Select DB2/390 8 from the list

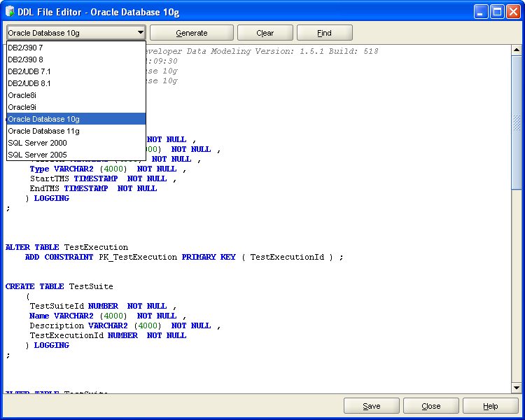click(x=76, y=59)
